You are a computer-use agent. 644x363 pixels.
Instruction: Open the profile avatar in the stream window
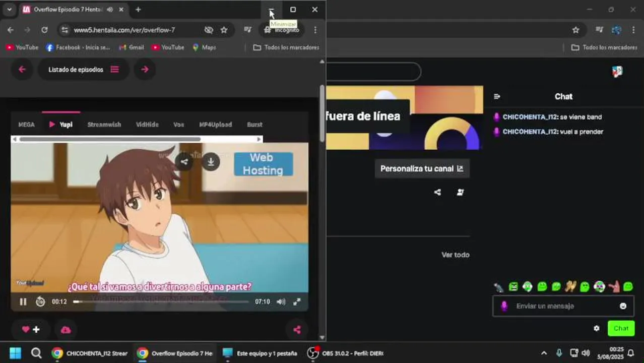[617, 72]
